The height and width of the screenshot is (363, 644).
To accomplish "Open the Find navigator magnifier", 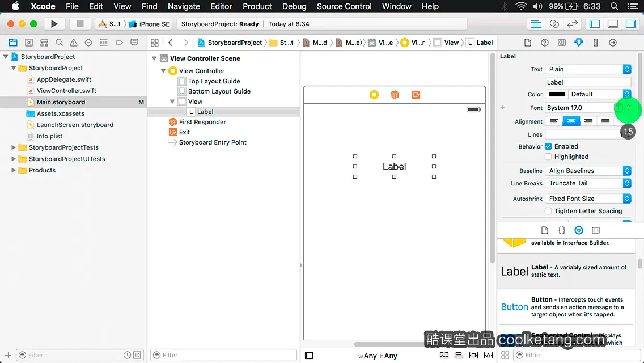I will pos(59,43).
